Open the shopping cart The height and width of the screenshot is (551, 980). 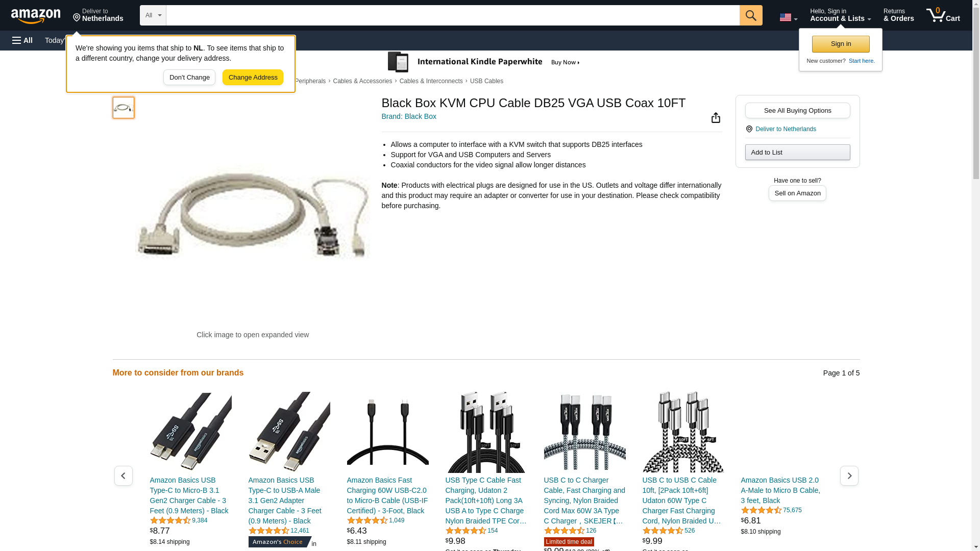coord(943,15)
